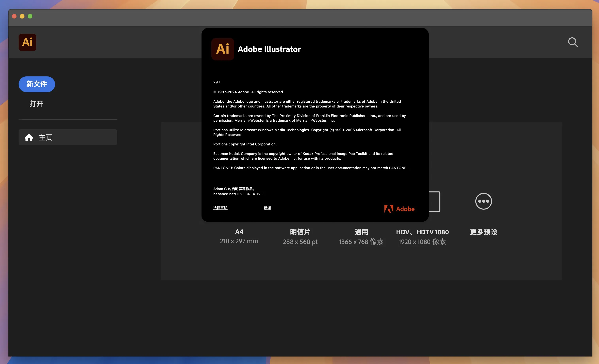Open the search magnifier icon

pyautogui.click(x=573, y=42)
